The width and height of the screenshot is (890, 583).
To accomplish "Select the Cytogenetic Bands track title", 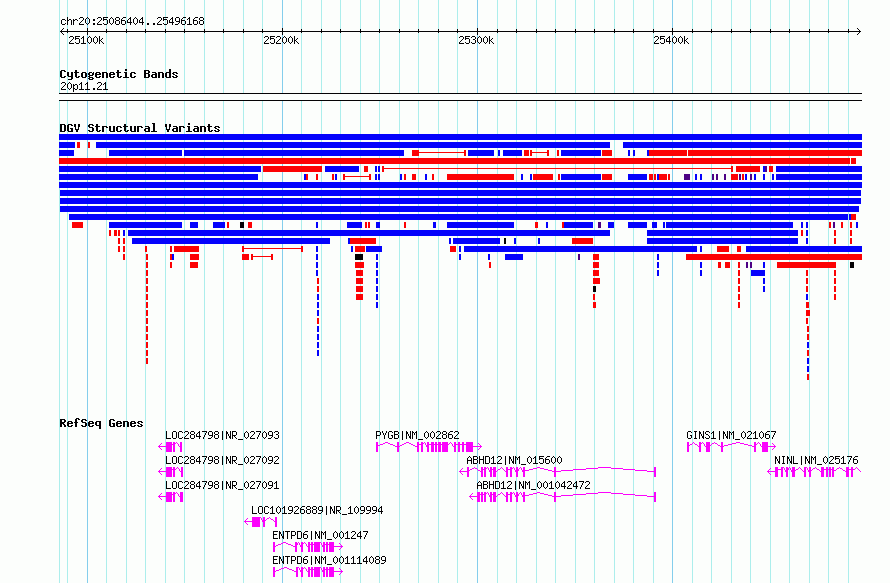I will point(119,74).
